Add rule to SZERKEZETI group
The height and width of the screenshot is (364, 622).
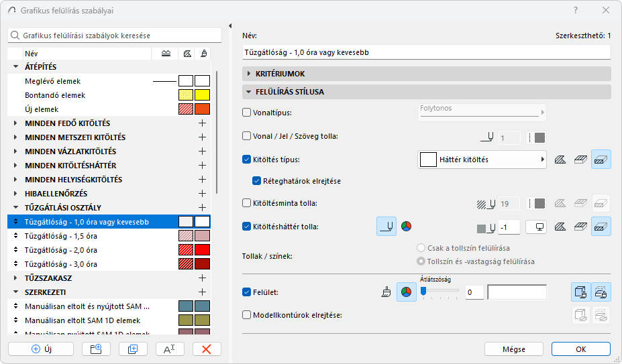(203, 292)
